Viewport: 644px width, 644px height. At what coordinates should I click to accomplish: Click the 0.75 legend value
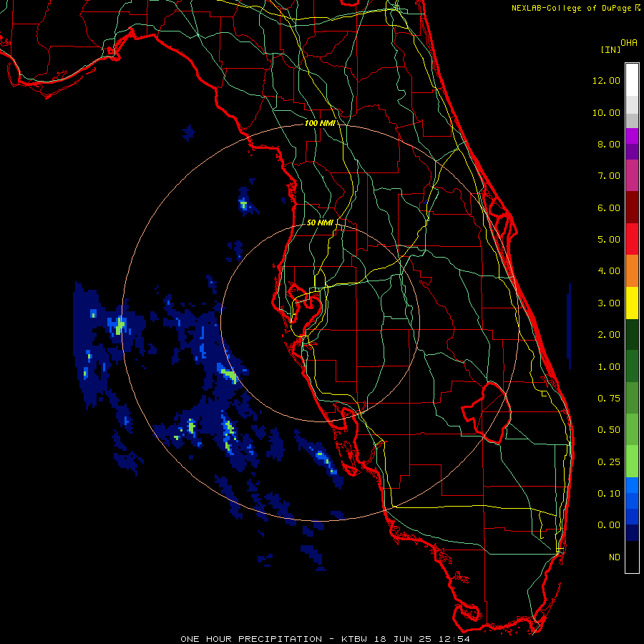pos(609,399)
